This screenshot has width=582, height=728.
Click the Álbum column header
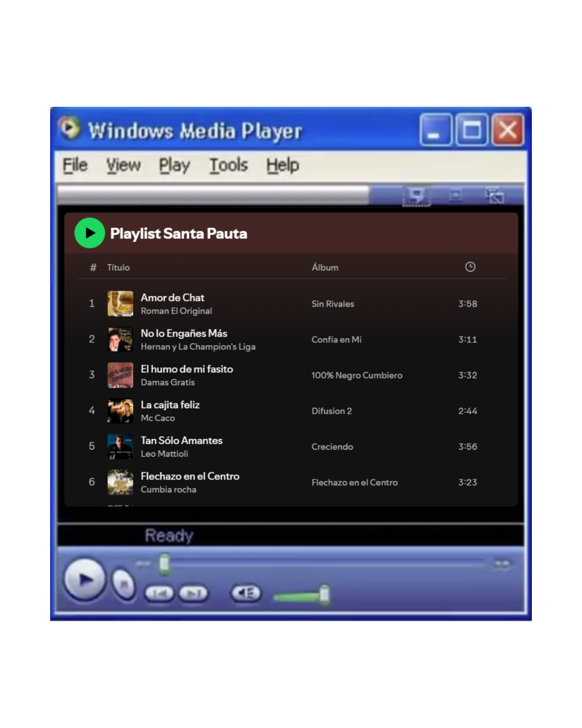coord(325,267)
